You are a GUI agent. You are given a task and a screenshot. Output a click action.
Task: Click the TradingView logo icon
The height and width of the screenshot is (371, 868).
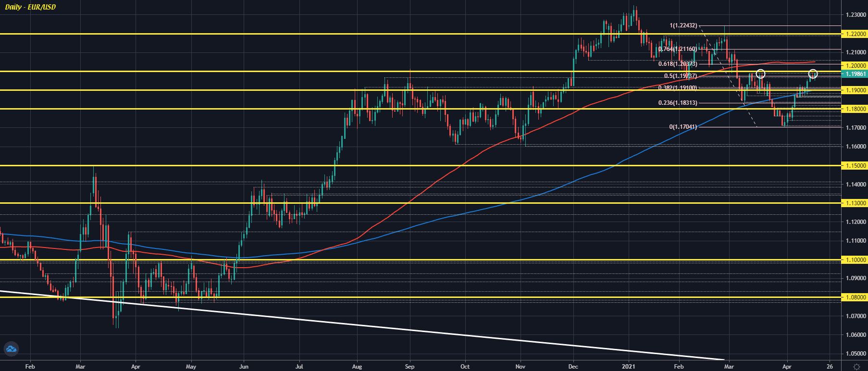tap(11, 349)
